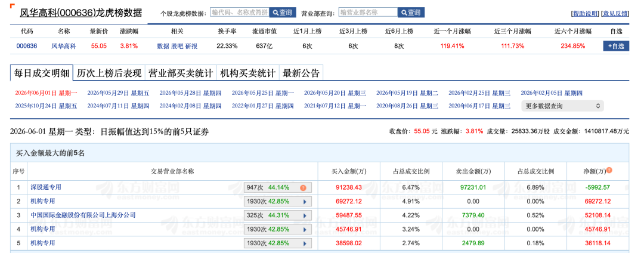Select date 2025年10月24日 星期五
644x253 pixels.
click(46, 106)
